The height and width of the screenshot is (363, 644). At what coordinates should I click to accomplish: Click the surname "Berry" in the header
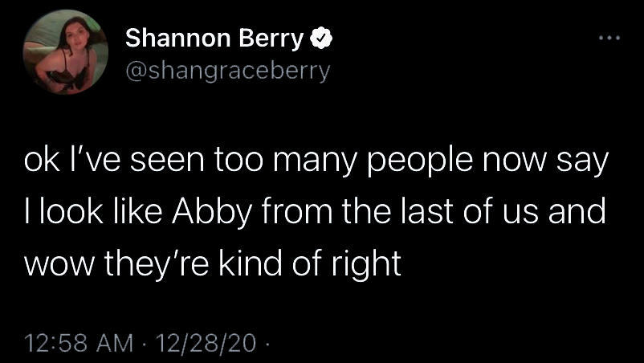[x=278, y=38]
